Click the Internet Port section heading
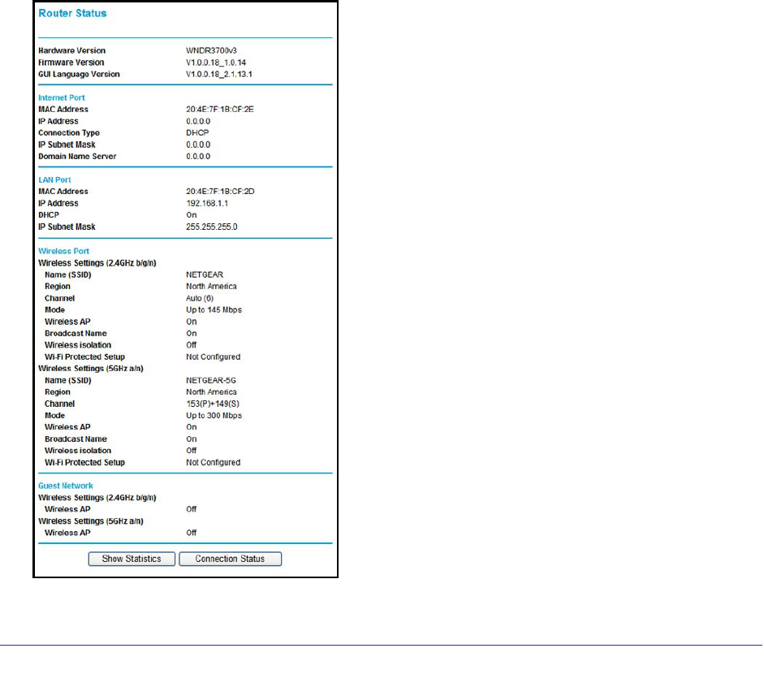This screenshot has width=764, height=700. coord(62,97)
